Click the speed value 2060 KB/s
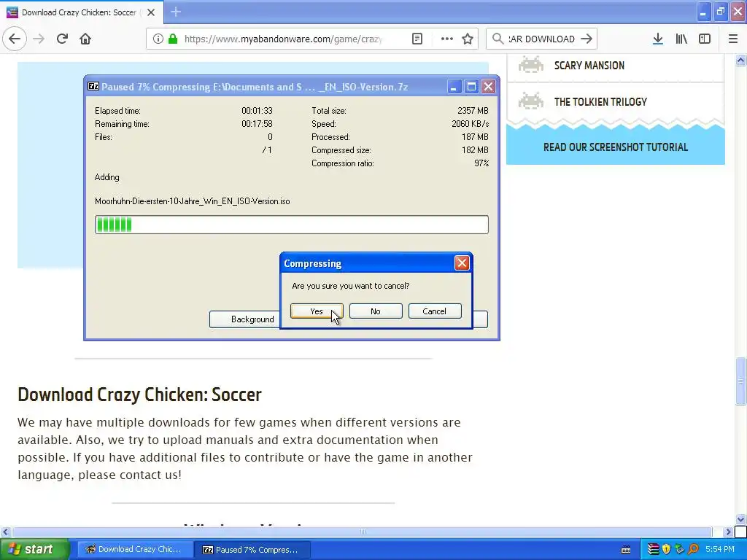The width and height of the screenshot is (747, 560). pos(470,124)
